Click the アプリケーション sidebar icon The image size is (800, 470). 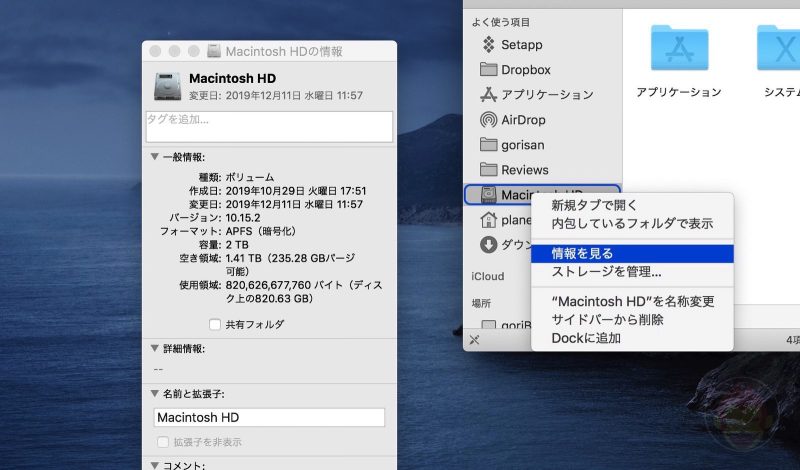(488, 94)
